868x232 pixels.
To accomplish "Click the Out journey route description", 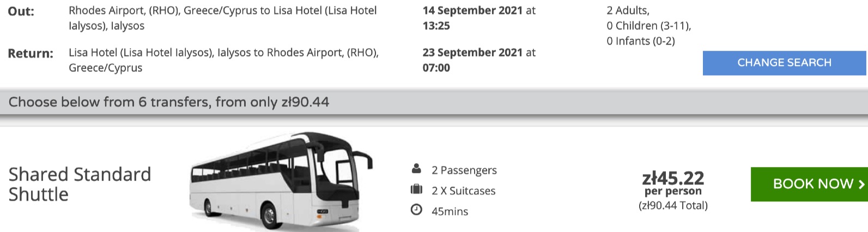I will (x=223, y=18).
